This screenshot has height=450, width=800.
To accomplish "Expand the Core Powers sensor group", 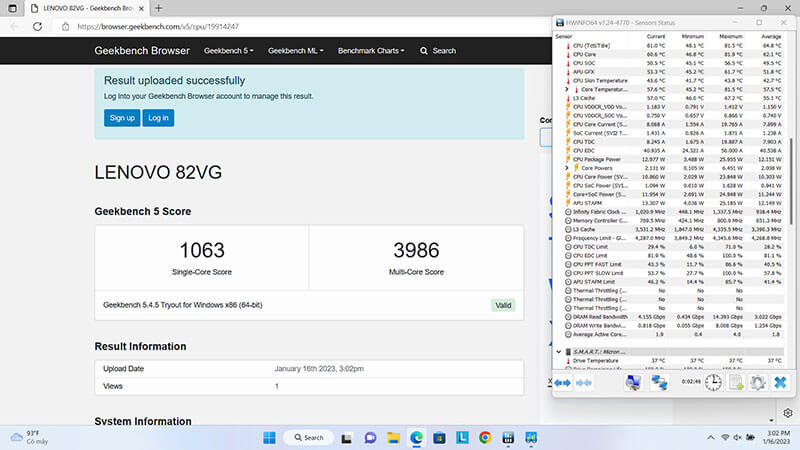I will tap(567, 168).
